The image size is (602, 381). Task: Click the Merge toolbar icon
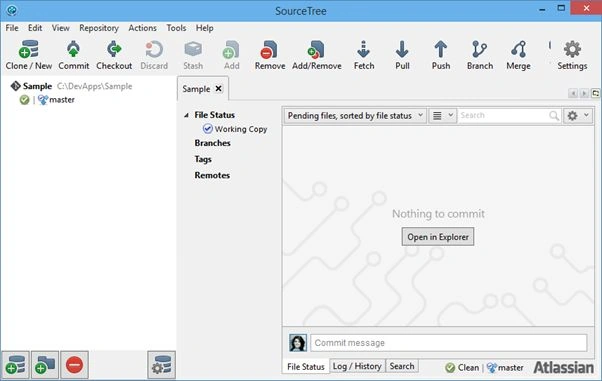[x=518, y=49]
